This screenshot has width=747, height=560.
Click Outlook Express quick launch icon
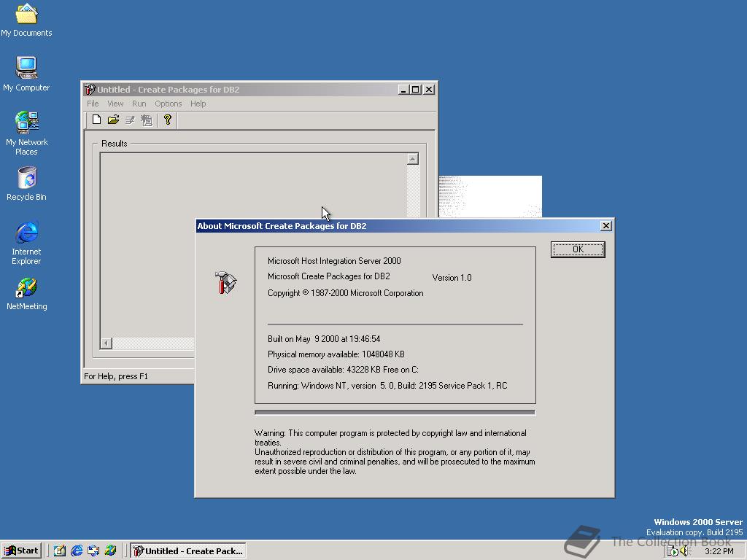(x=93, y=551)
